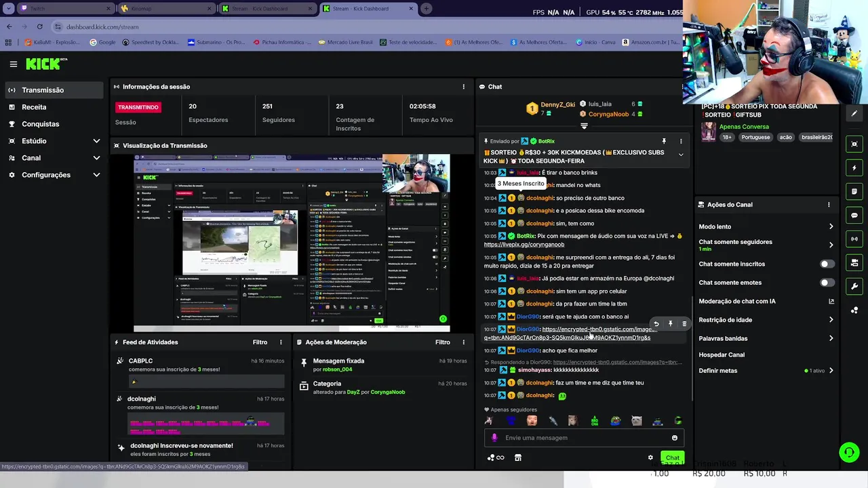Image resolution: width=868 pixels, height=488 pixels.
Task: Open Palavras banidas options chevron
Action: coord(831,338)
